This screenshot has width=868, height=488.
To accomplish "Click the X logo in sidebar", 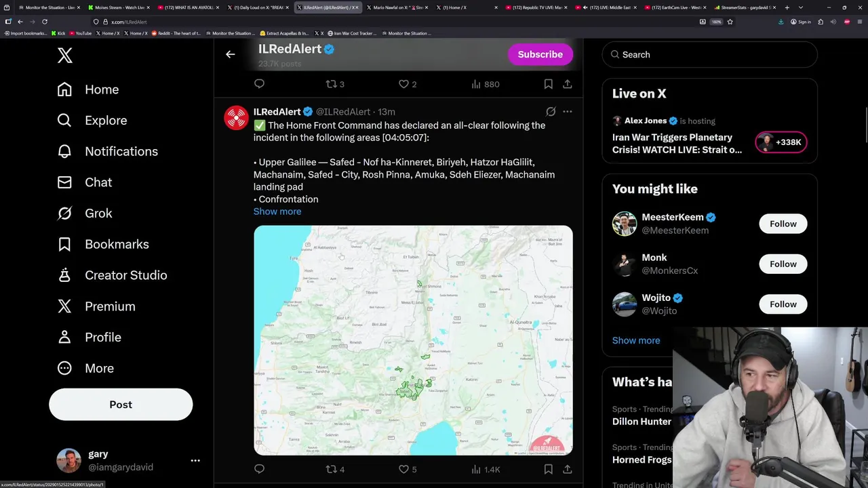I will point(65,56).
